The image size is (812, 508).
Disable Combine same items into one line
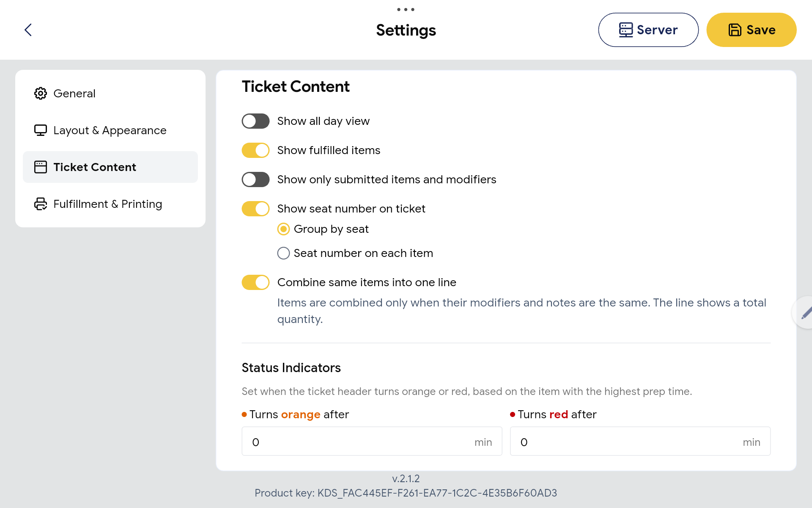pos(255,282)
